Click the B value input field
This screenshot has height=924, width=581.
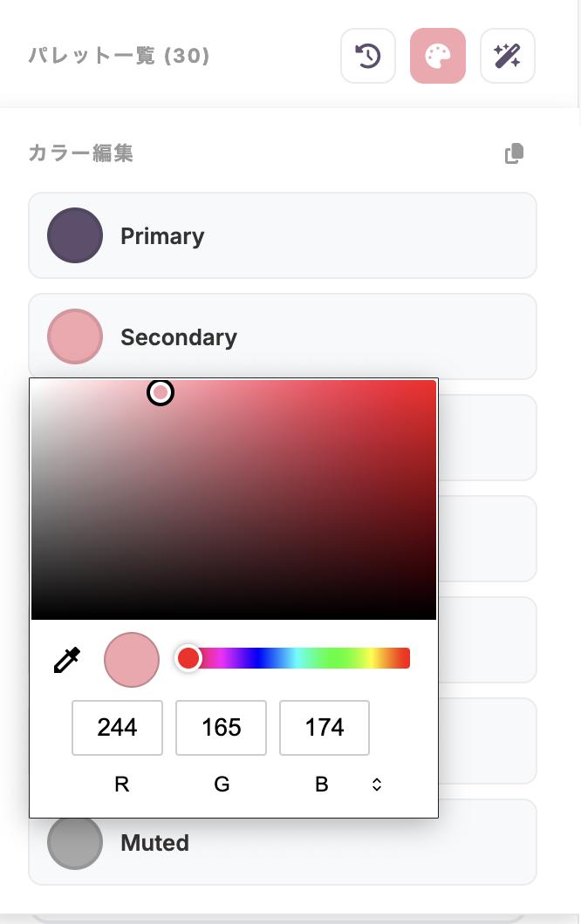tap(325, 727)
